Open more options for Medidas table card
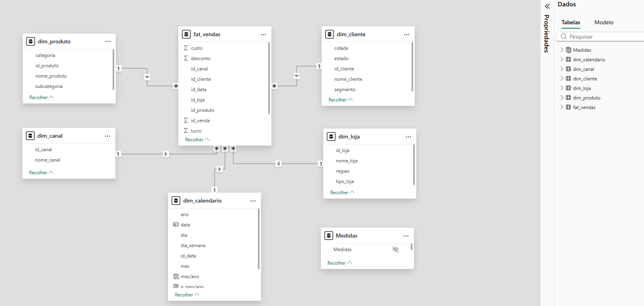The height and width of the screenshot is (306, 644). (406, 236)
